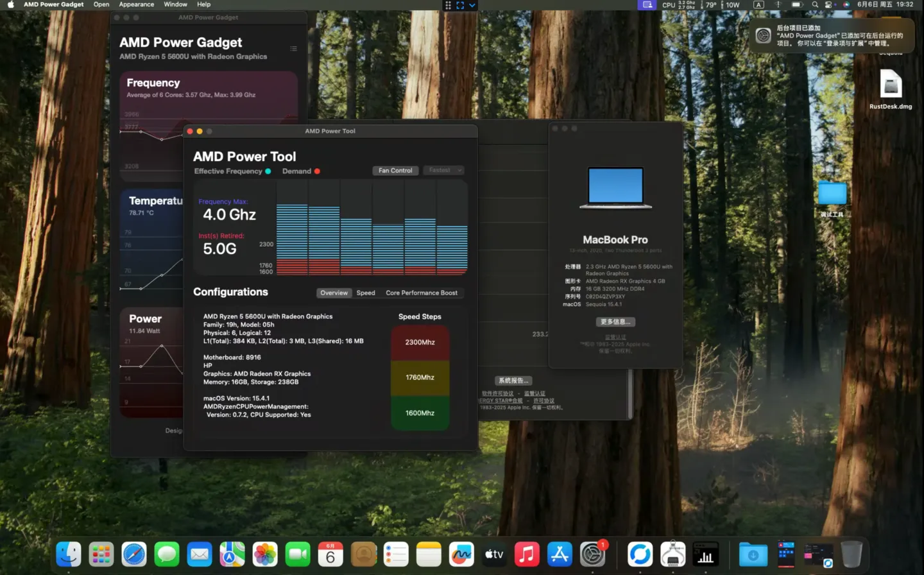Toggle the Effective Frequency legend dot
This screenshot has width=924, height=575.
(x=268, y=171)
